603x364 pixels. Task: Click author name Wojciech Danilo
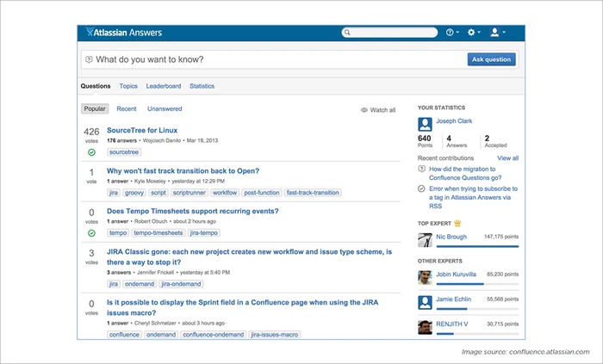click(x=162, y=140)
